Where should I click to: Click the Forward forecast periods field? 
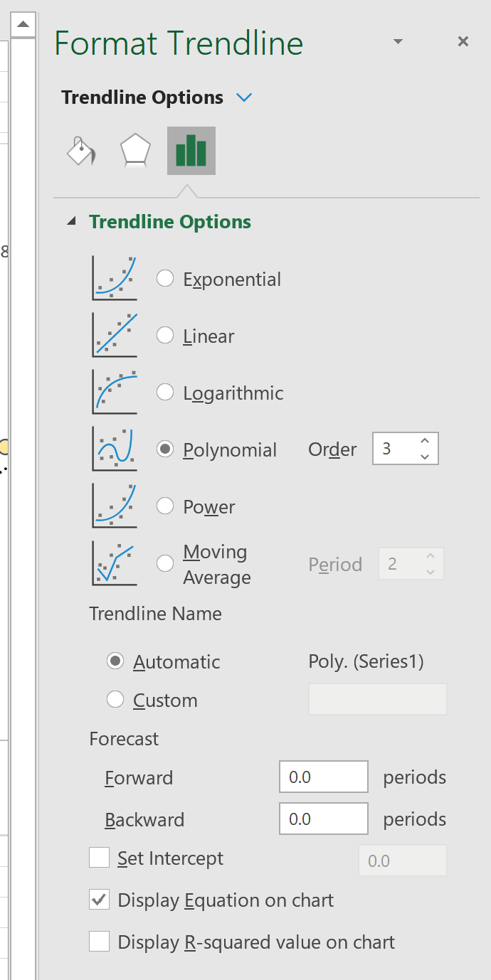pyautogui.click(x=323, y=777)
